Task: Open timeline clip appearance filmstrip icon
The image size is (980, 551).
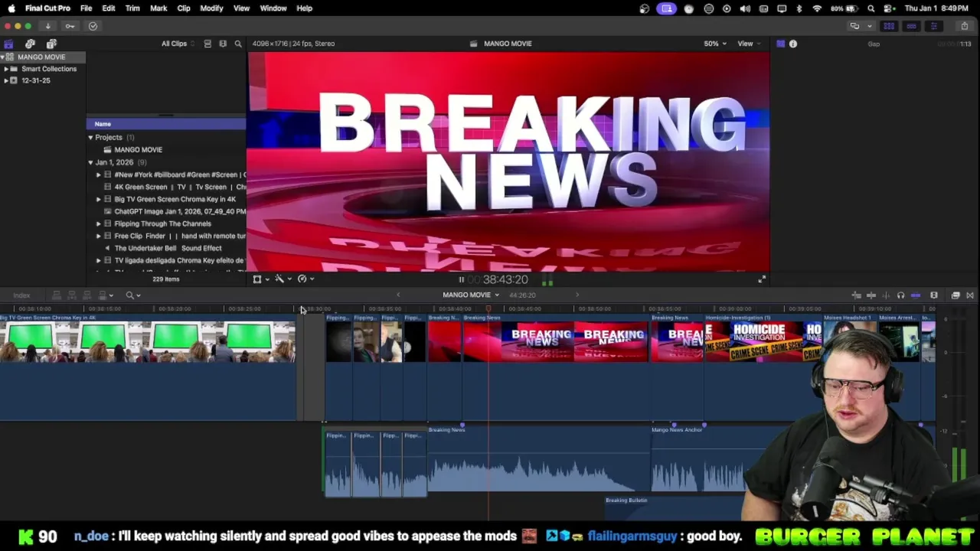Action: click(x=934, y=295)
